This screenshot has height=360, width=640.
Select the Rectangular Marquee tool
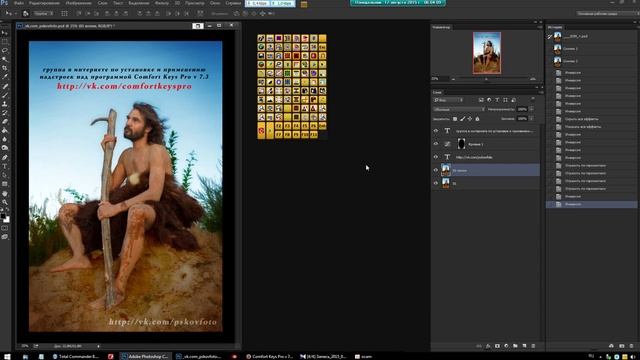click(x=5, y=42)
